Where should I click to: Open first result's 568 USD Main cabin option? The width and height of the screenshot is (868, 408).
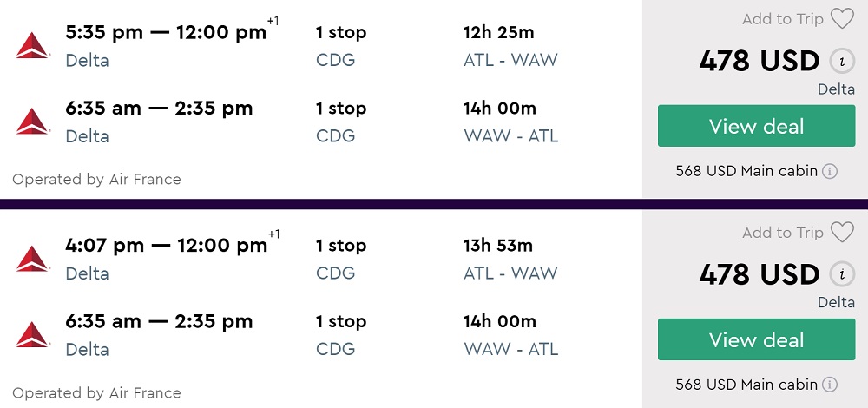point(746,171)
